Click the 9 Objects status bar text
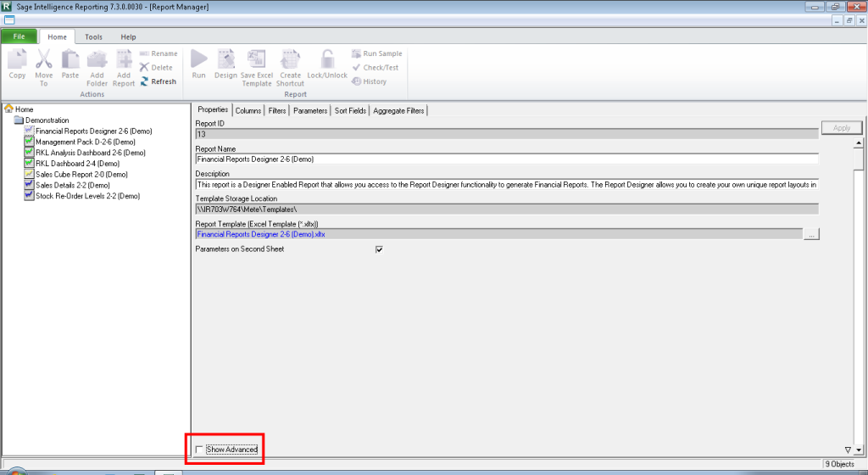This screenshot has width=868, height=475. pos(840,464)
